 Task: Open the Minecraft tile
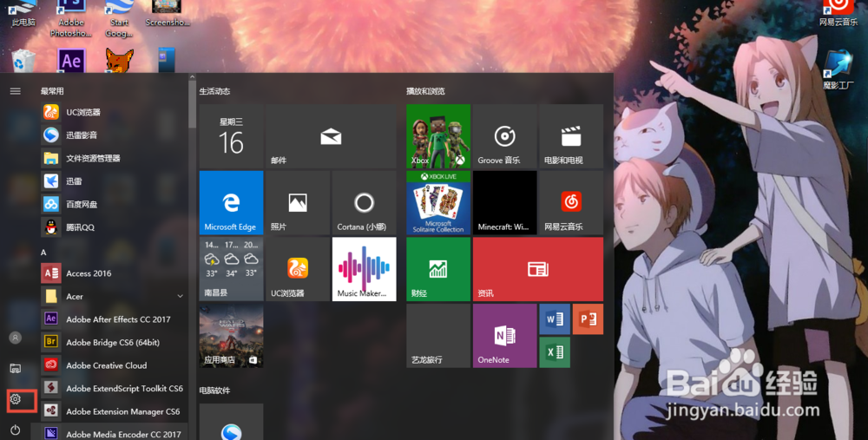(x=505, y=202)
